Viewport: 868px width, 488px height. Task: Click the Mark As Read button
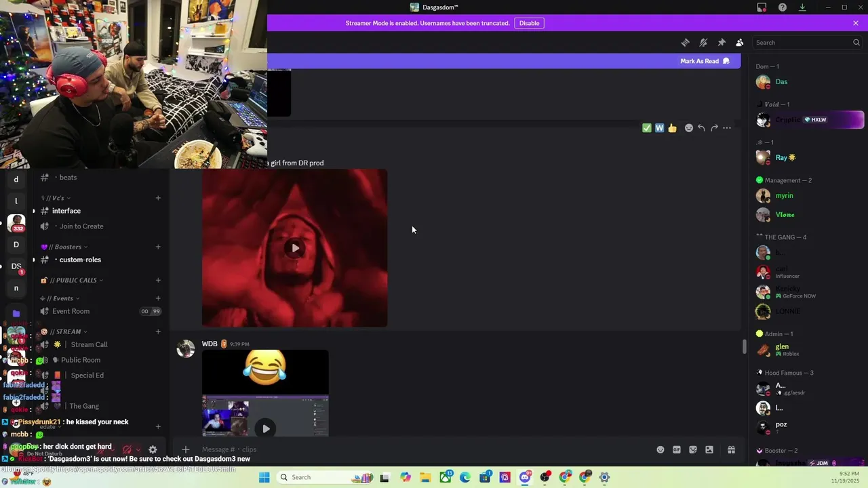coord(705,61)
